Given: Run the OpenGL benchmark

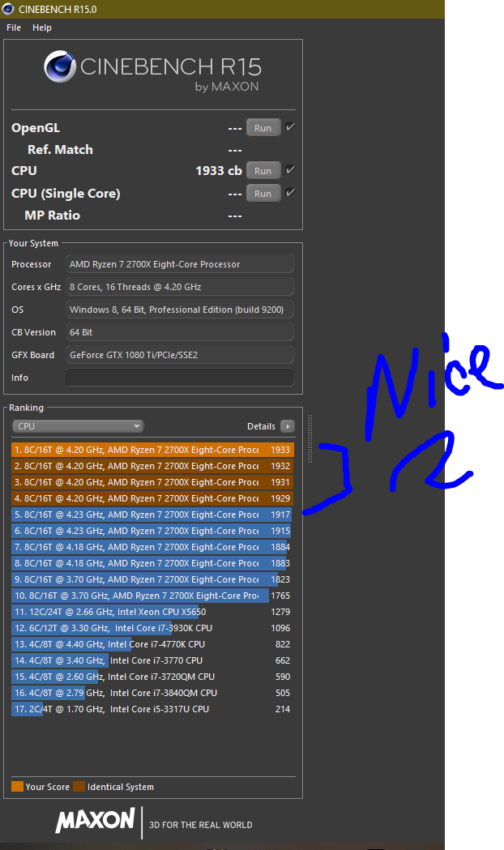Looking at the screenshot, I should coord(263,128).
